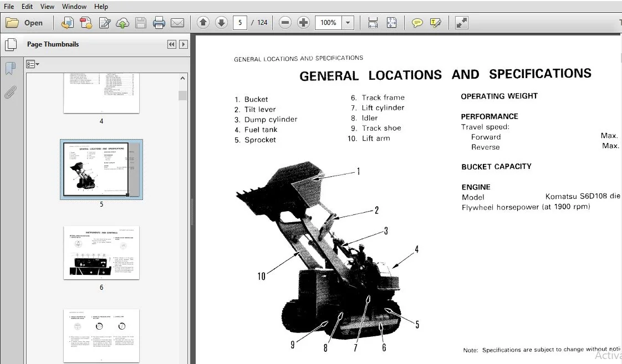622x364 pixels.
Task: Click 'Flywheel horsepower (at 1900 rpm)' text
Action: (x=526, y=207)
